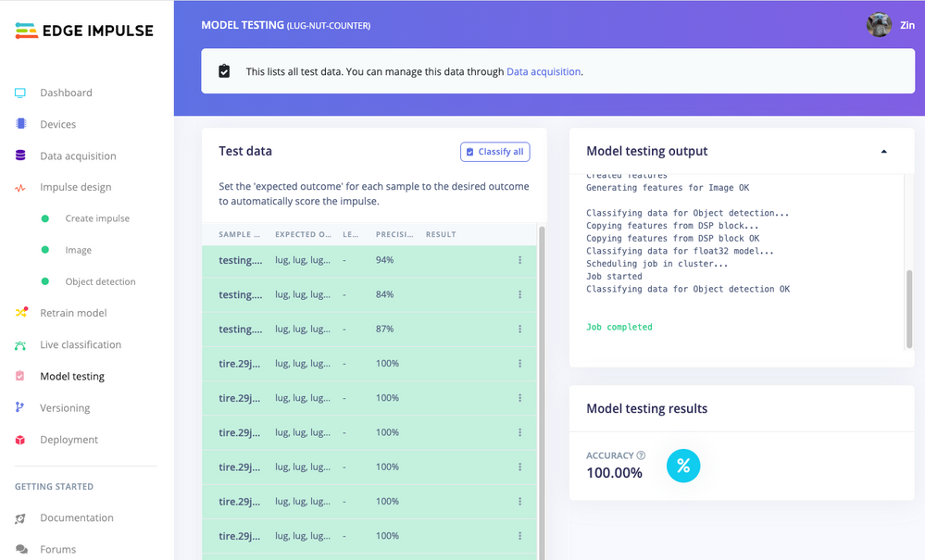The height and width of the screenshot is (560, 925).
Task: Click the Versioning branch icon
Action: [20, 407]
